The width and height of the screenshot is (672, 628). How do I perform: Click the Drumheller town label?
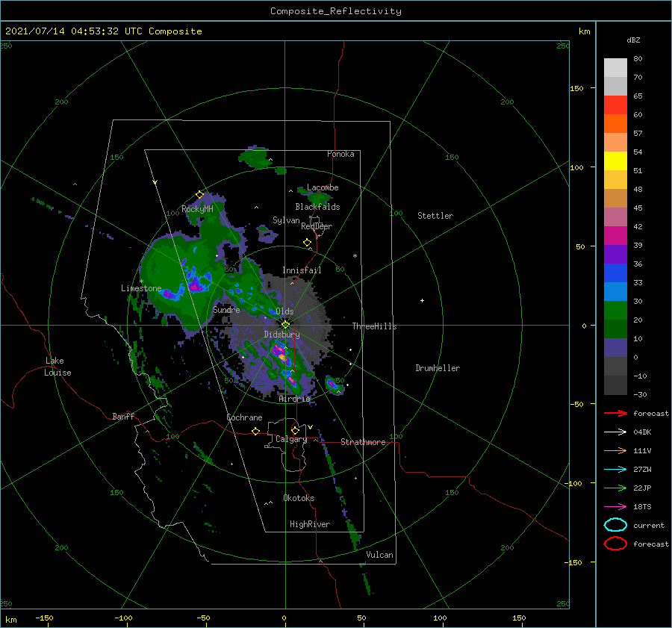[437, 368]
